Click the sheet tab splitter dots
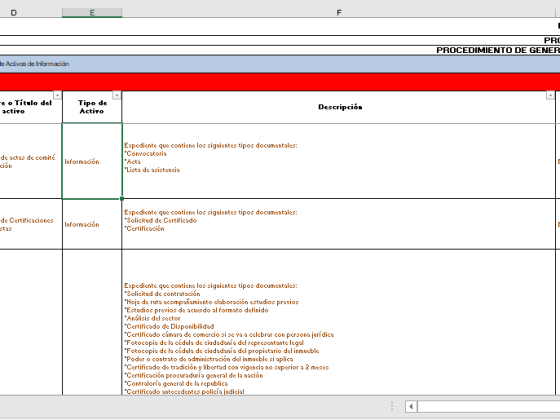This screenshot has width=560, height=420. pyautogui.click(x=392, y=406)
